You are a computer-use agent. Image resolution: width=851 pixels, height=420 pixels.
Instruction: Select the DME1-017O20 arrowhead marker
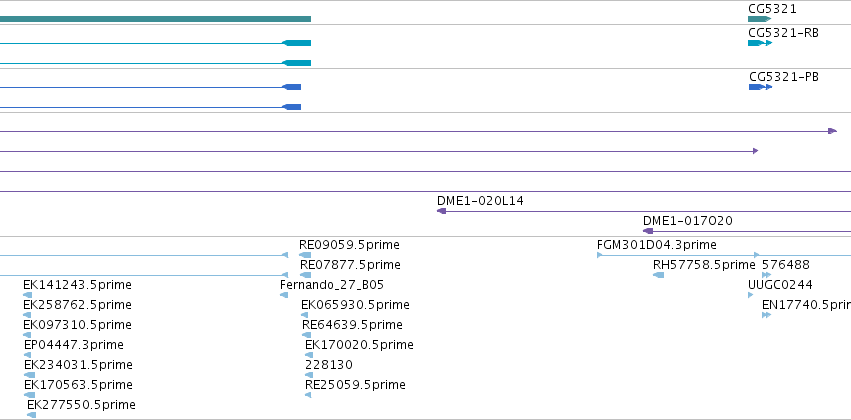tap(647, 231)
